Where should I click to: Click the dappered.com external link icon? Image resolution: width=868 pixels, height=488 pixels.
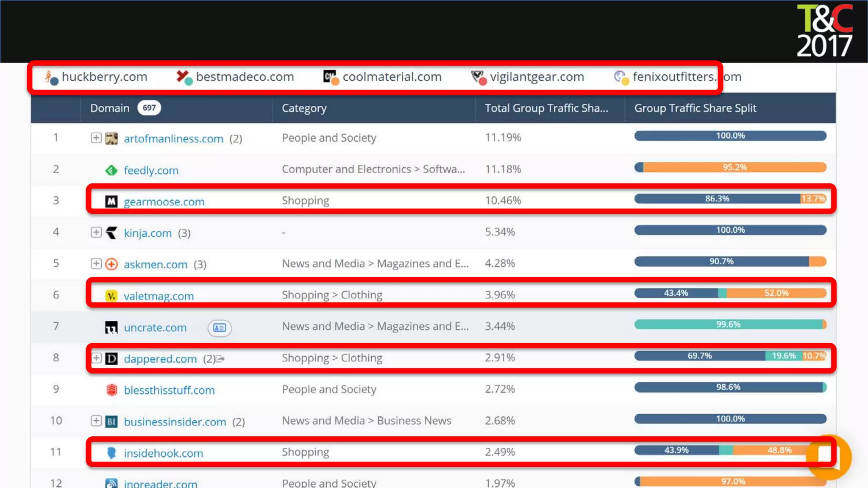220,359
